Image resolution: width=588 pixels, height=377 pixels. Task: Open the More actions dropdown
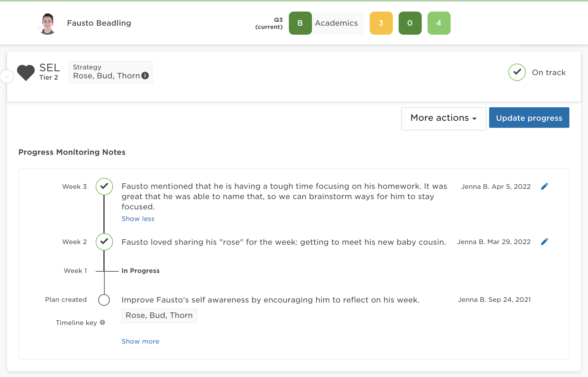[443, 118]
